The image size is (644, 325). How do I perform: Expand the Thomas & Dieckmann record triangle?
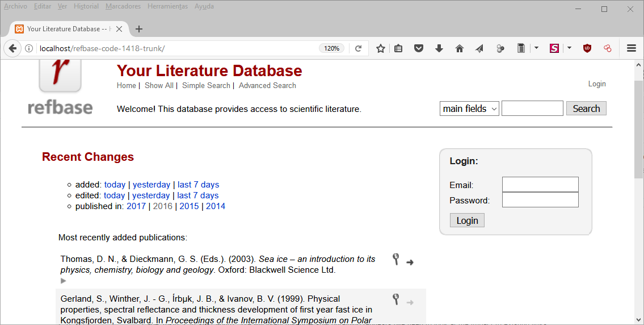63,281
